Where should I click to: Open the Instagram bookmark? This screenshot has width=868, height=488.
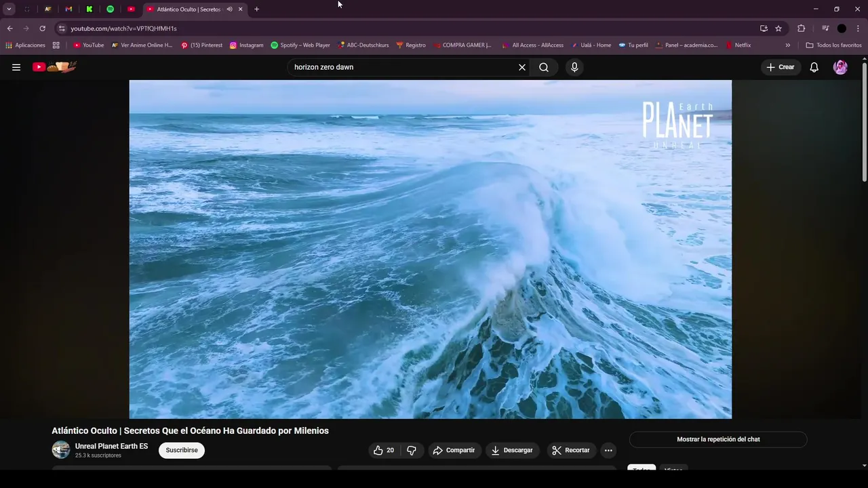[x=246, y=45]
